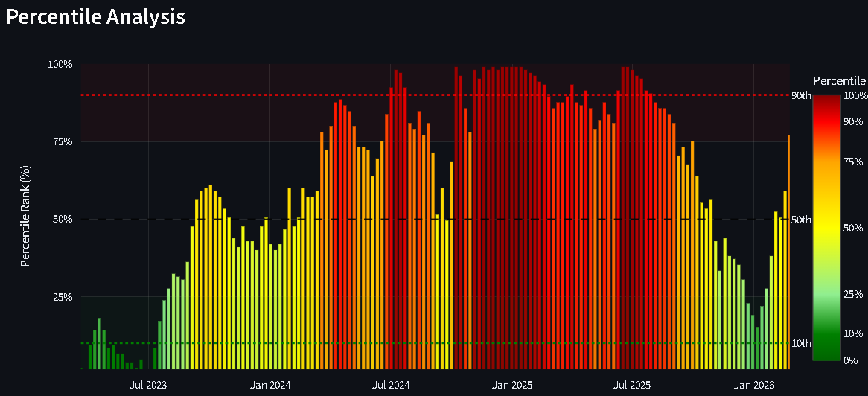This screenshot has height=396, width=868.
Task: Click the 90% colorbar tick label
Action: [853, 122]
